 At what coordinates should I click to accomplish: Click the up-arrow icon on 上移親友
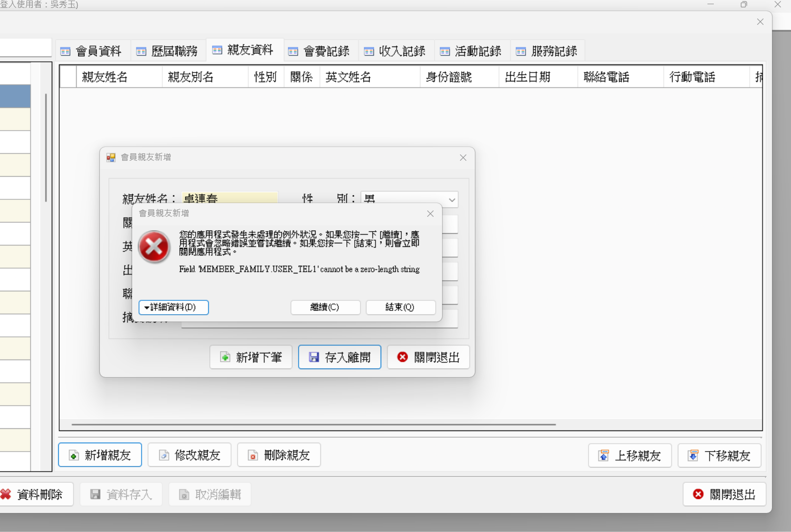[x=603, y=455]
